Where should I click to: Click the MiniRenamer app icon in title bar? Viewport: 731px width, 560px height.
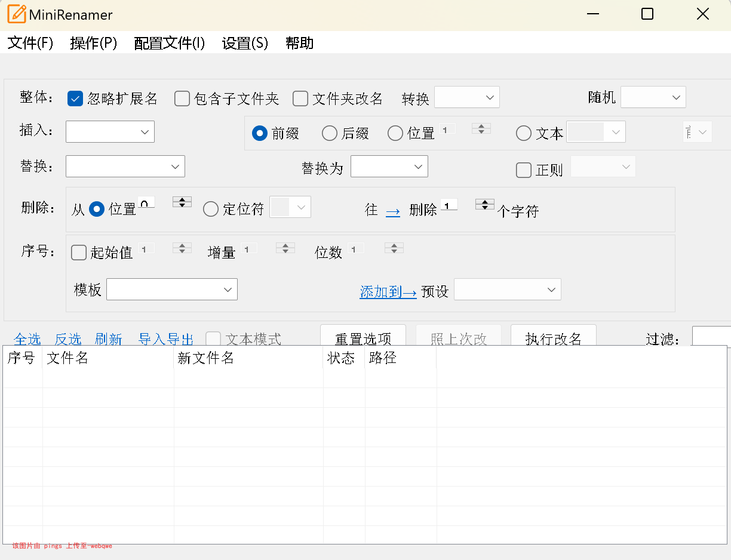(x=17, y=14)
